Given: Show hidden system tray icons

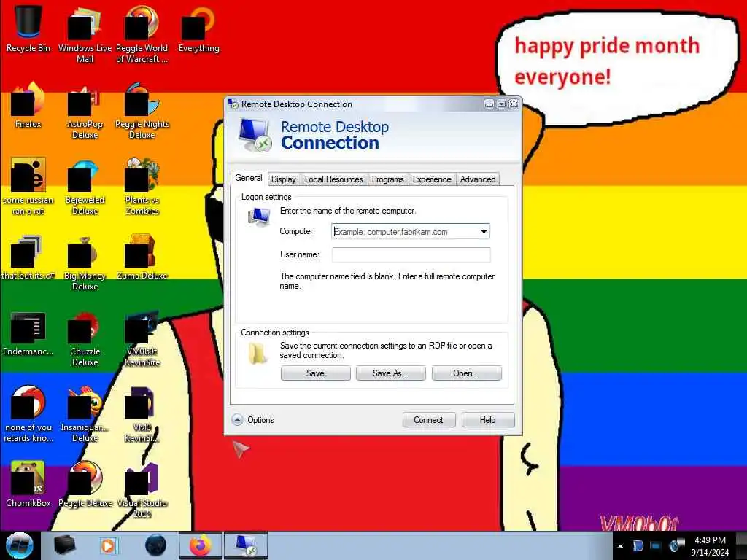Looking at the screenshot, I should pyautogui.click(x=620, y=546).
